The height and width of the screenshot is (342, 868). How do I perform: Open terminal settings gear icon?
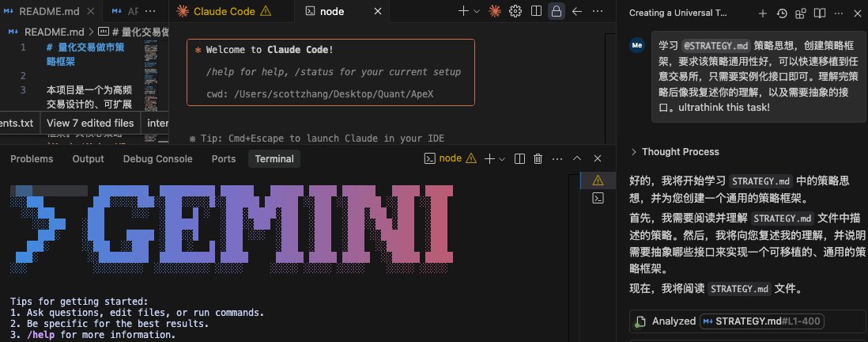coord(515,11)
